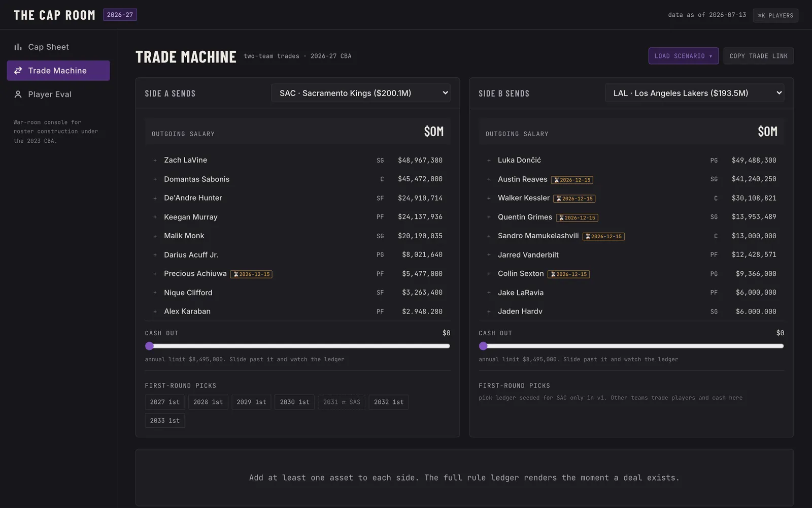Add Keegan Murray with his plus icon
The image size is (812, 508).
point(155,217)
